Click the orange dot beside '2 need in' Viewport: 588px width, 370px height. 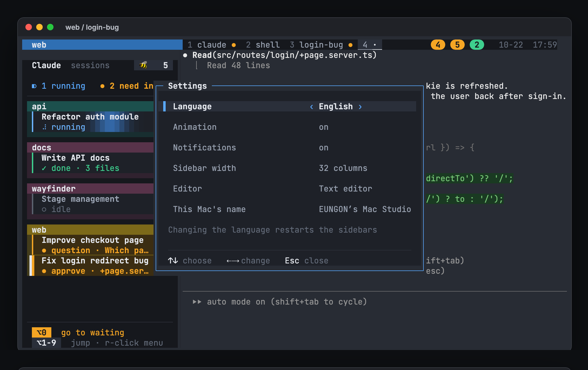(102, 86)
